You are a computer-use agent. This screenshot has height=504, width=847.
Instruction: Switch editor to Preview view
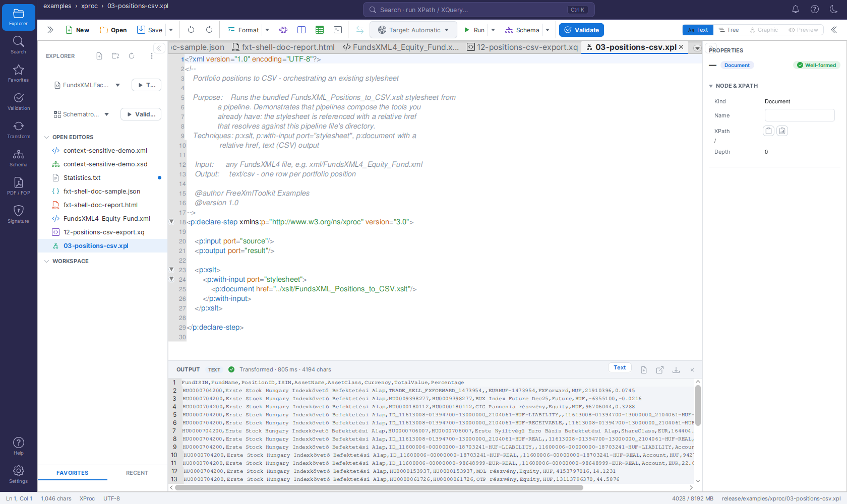[803, 30]
